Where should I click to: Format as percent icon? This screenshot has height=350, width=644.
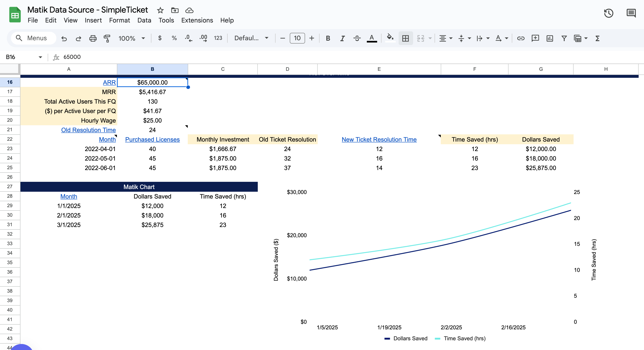174,38
